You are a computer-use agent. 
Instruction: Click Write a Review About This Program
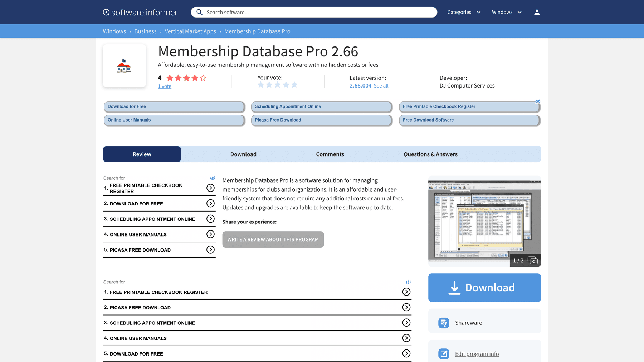point(273,239)
